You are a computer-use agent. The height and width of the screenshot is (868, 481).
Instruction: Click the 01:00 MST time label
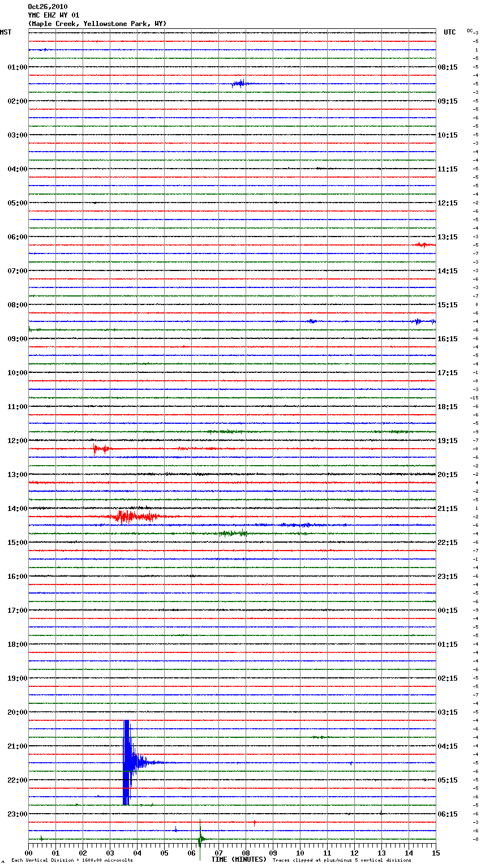pos(18,67)
